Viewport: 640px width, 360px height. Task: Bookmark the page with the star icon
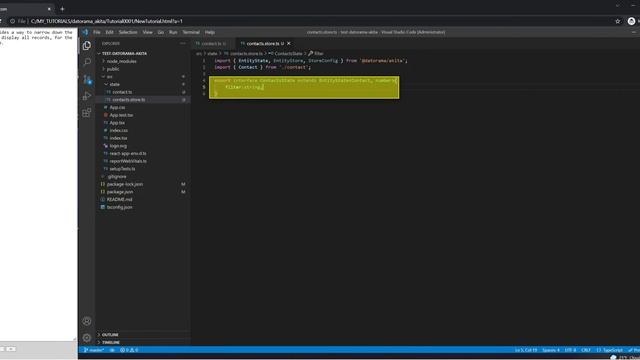[x=618, y=21]
